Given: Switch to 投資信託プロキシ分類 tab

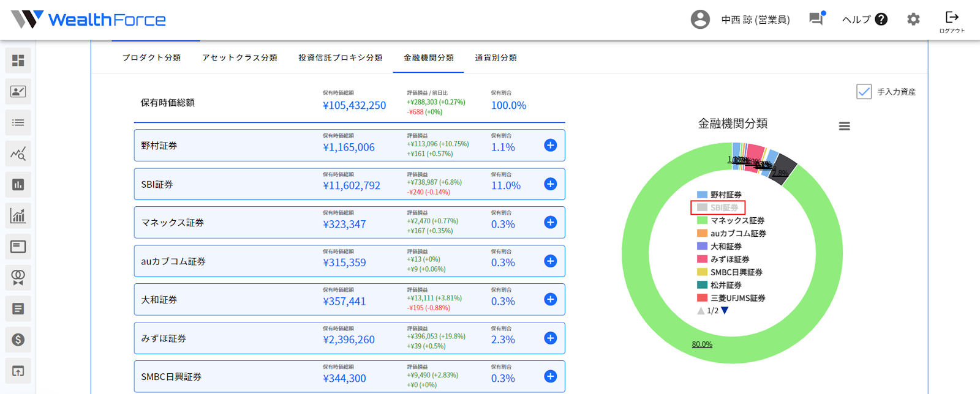Looking at the screenshot, I should pyautogui.click(x=340, y=58).
